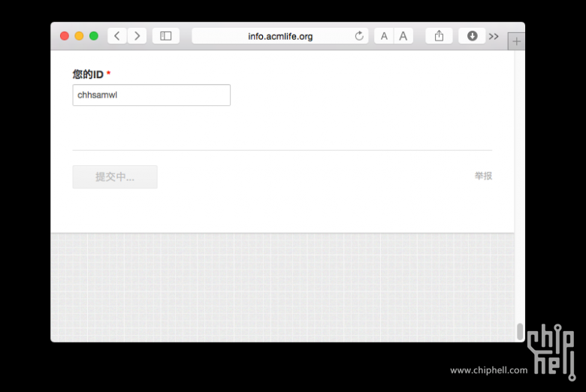
Task: Reload the info.acmlife.org page
Action: (359, 36)
